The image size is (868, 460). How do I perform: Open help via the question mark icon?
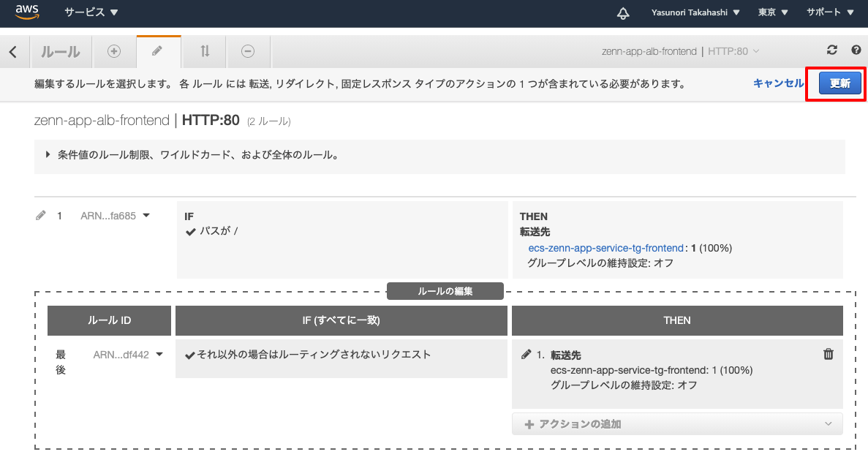pyautogui.click(x=856, y=50)
